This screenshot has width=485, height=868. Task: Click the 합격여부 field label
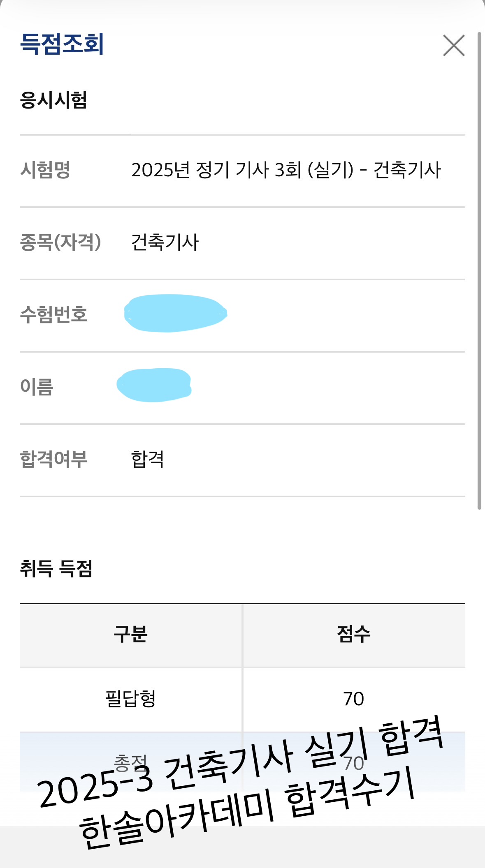[54, 459]
